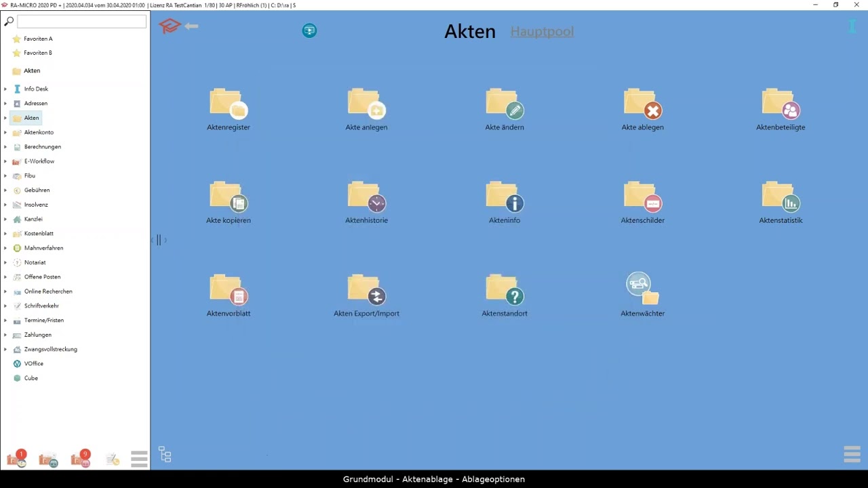Click the round teal monitor icon
Viewport: 868px width, 488px height.
click(x=309, y=30)
